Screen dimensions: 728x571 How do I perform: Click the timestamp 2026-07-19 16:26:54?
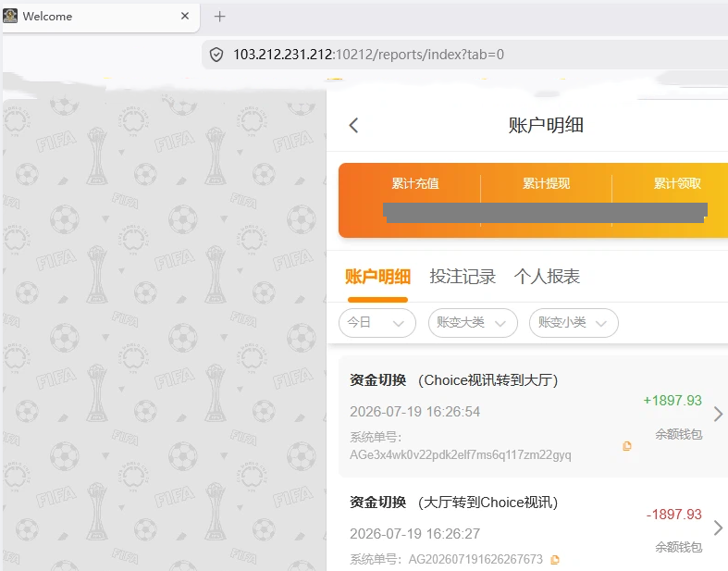click(414, 412)
